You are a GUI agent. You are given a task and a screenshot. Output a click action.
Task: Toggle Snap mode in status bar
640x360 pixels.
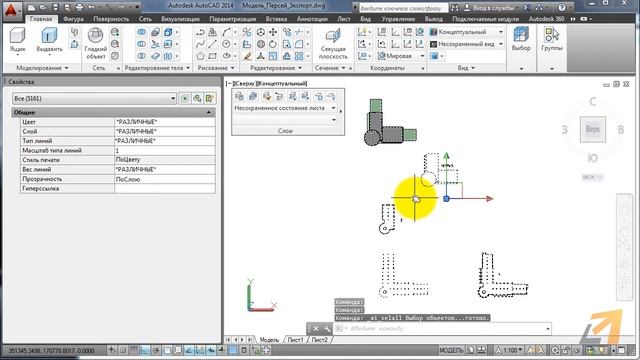point(123,350)
